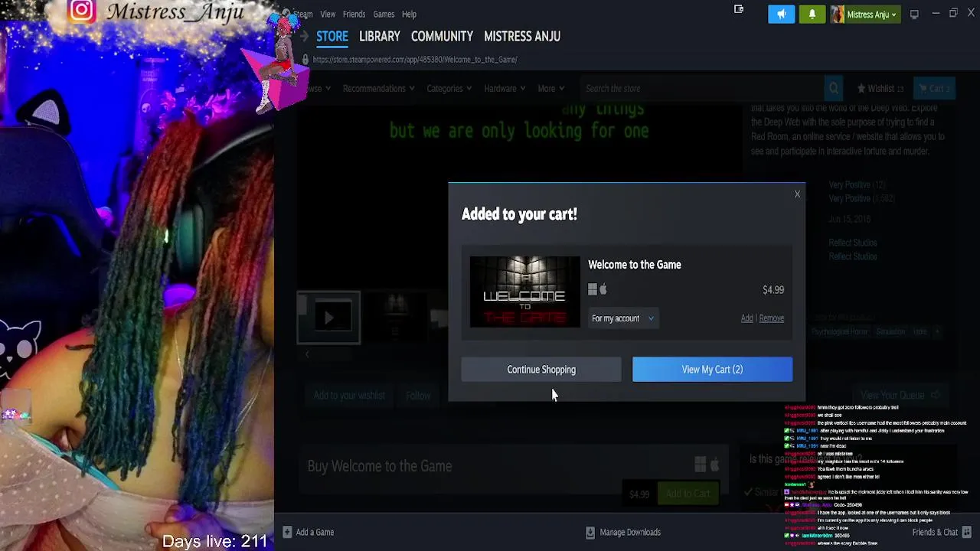This screenshot has height=551, width=980.
Task: Click the green Add to Cart button
Action: 688,494
